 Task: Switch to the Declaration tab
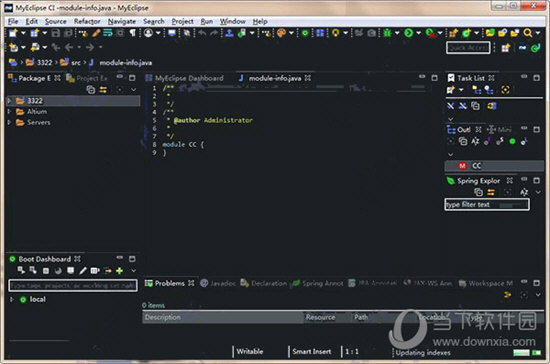click(x=264, y=283)
